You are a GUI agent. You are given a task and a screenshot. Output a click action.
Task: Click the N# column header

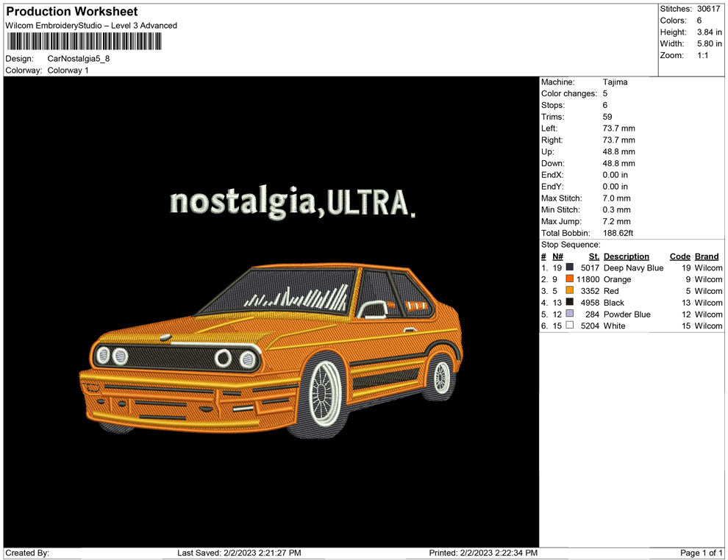557,256
